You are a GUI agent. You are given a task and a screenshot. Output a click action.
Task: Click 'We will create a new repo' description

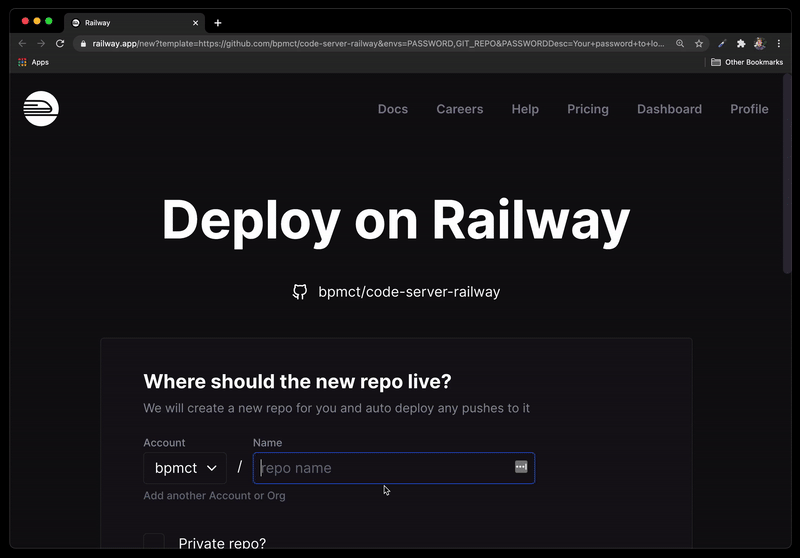click(x=337, y=408)
